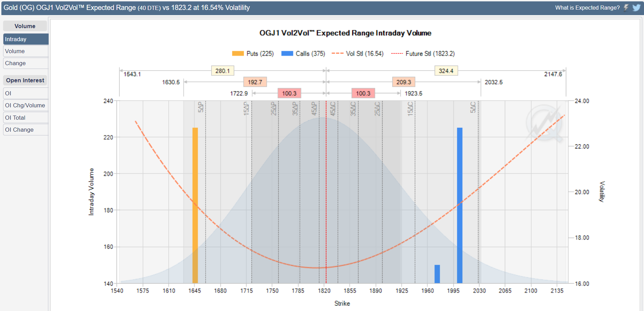Viewport: 644px width, 311px height.
Task: Click the 2147.6 upper bound value
Action: point(553,74)
